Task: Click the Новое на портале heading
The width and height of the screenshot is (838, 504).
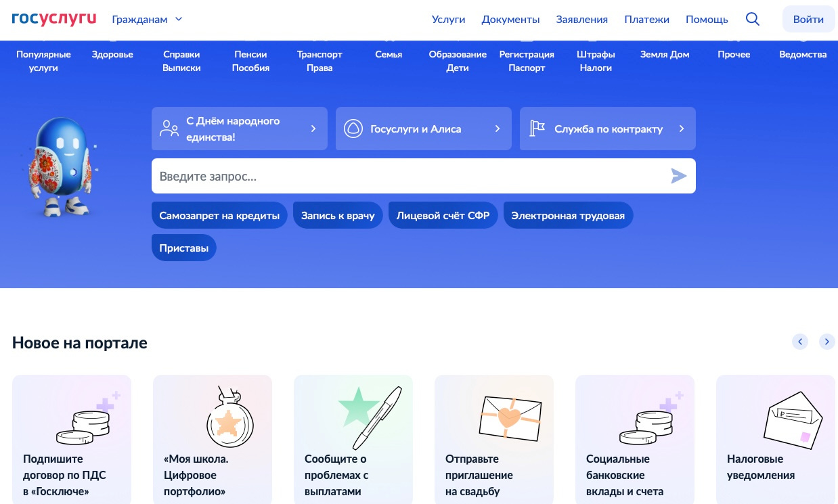Action: click(x=80, y=342)
